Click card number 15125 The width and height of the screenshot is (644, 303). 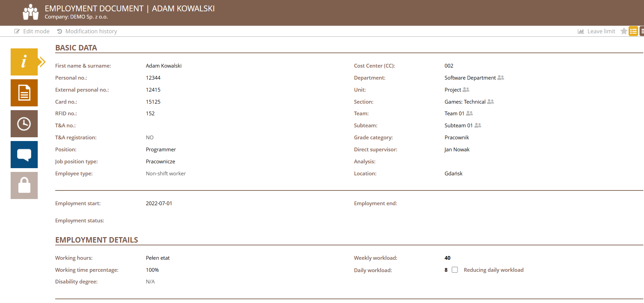coord(153,102)
